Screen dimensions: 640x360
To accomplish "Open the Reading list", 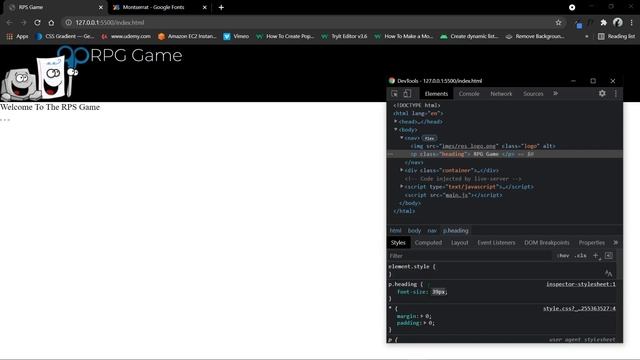I will point(616,36).
